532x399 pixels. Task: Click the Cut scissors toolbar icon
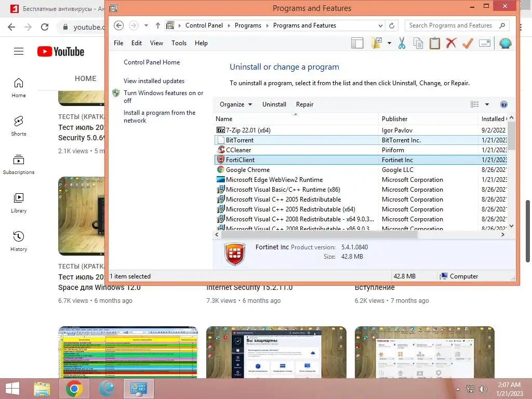[x=402, y=43]
